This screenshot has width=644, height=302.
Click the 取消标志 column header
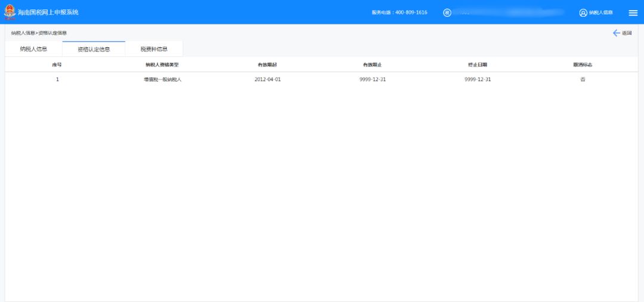(x=583, y=65)
